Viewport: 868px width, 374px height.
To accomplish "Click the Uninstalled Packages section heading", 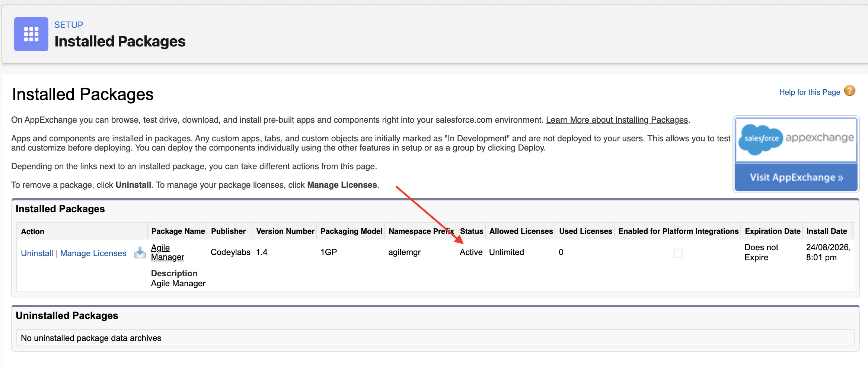I will [x=67, y=316].
